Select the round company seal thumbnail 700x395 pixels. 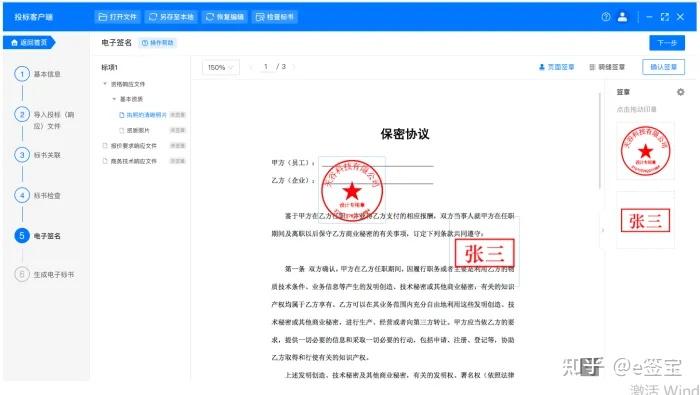pos(646,150)
